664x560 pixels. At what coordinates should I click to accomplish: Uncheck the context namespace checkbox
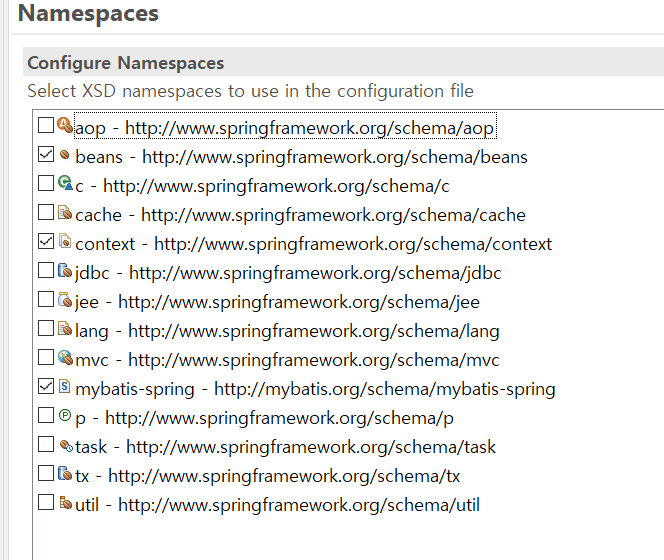[x=46, y=241]
